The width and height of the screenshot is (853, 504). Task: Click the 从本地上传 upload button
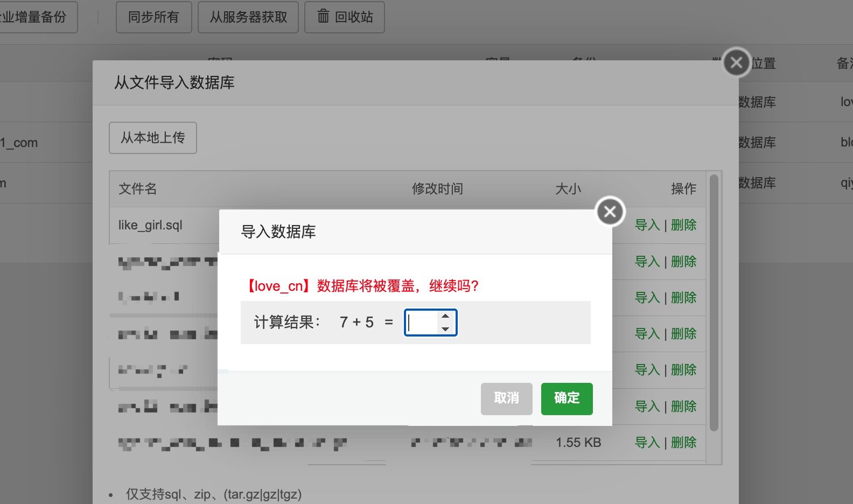click(x=153, y=138)
